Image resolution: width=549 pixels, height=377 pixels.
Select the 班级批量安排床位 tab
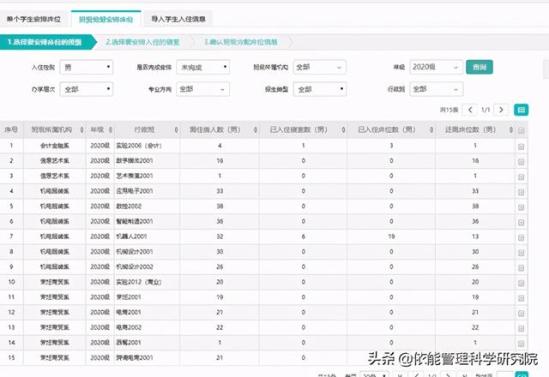click(106, 19)
